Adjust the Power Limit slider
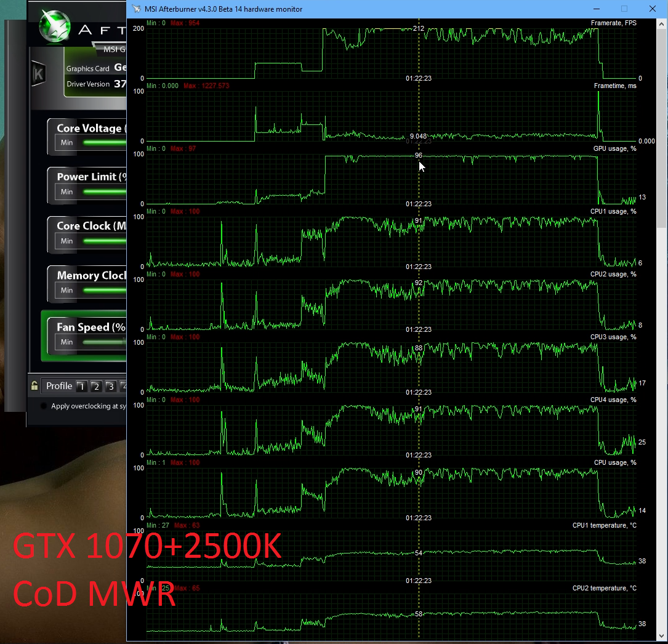This screenshot has width=668, height=644. click(105, 191)
